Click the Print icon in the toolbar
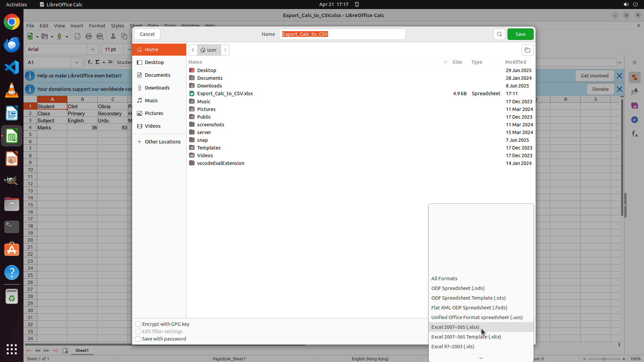The height and width of the screenshot is (362, 644). pyautogui.click(x=89, y=36)
